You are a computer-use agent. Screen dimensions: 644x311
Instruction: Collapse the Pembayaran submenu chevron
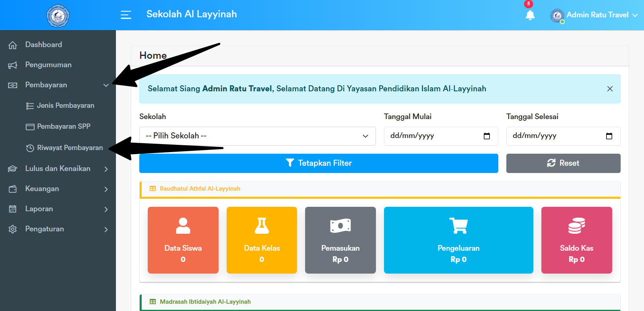coord(106,85)
